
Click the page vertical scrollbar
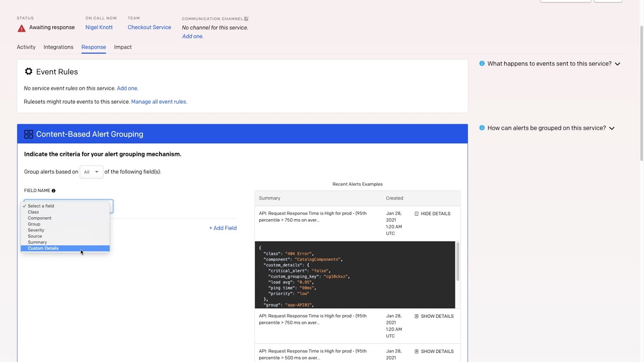tap(641, 93)
